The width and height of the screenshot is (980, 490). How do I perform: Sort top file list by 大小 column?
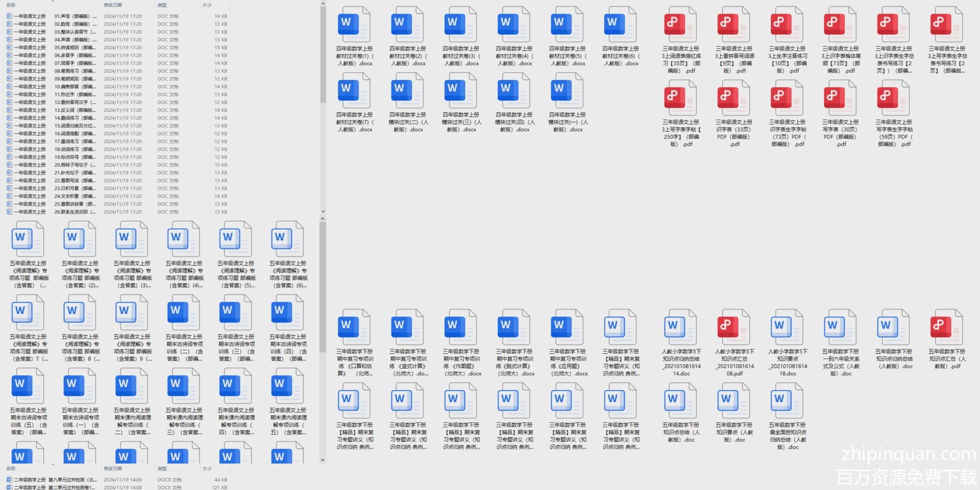click(207, 5)
